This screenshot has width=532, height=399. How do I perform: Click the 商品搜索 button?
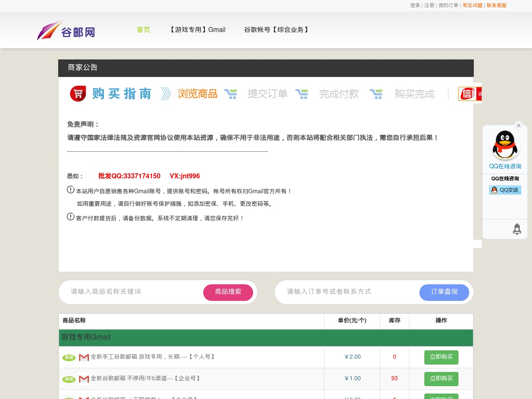[x=228, y=292]
